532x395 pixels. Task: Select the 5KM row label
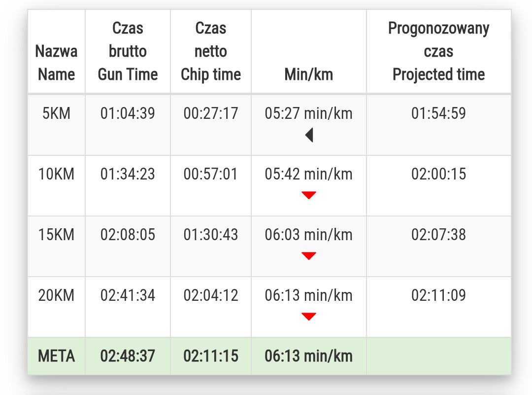tap(56, 113)
